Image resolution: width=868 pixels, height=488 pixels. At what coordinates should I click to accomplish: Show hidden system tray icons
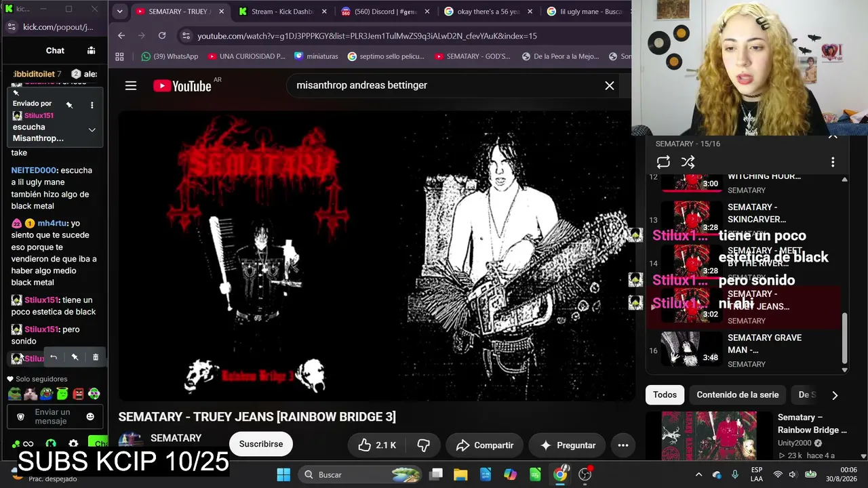pos(698,474)
